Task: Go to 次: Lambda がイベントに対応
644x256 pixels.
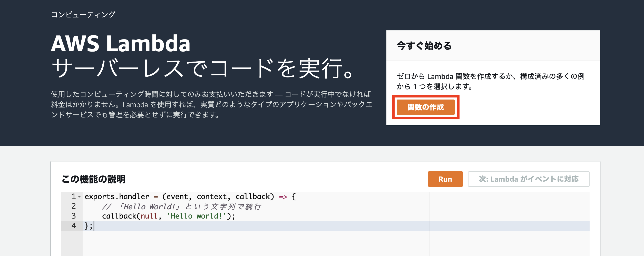Action: coord(529,179)
